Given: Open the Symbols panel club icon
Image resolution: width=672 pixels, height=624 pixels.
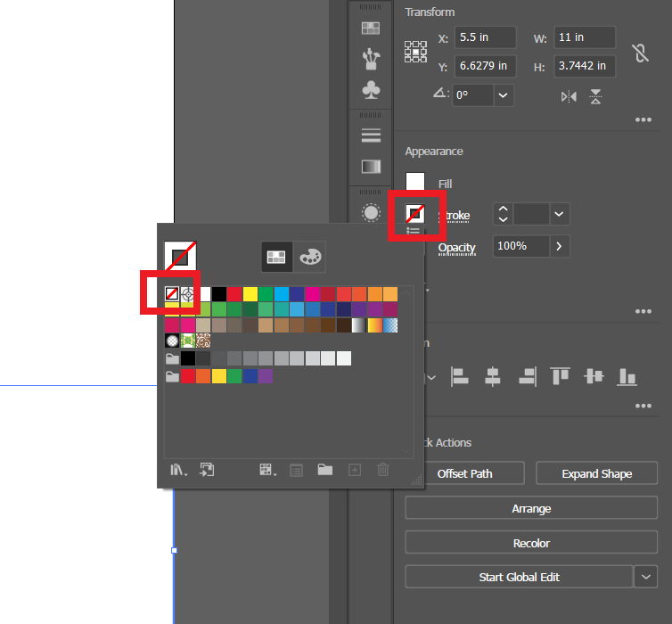Looking at the screenshot, I should click(371, 90).
